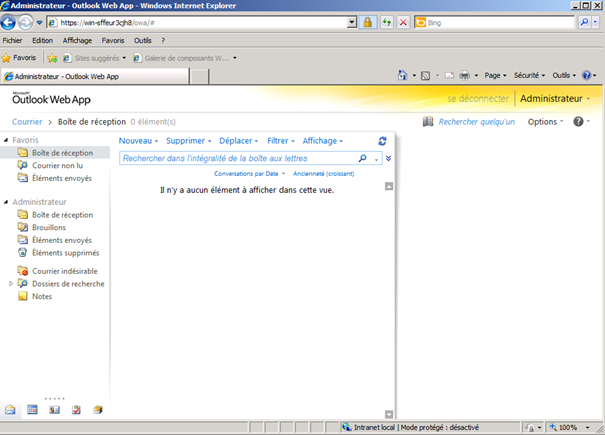Open the address book icon near Rechercher quelqu'un
This screenshot has height=435, width=605.
point(428,122)
